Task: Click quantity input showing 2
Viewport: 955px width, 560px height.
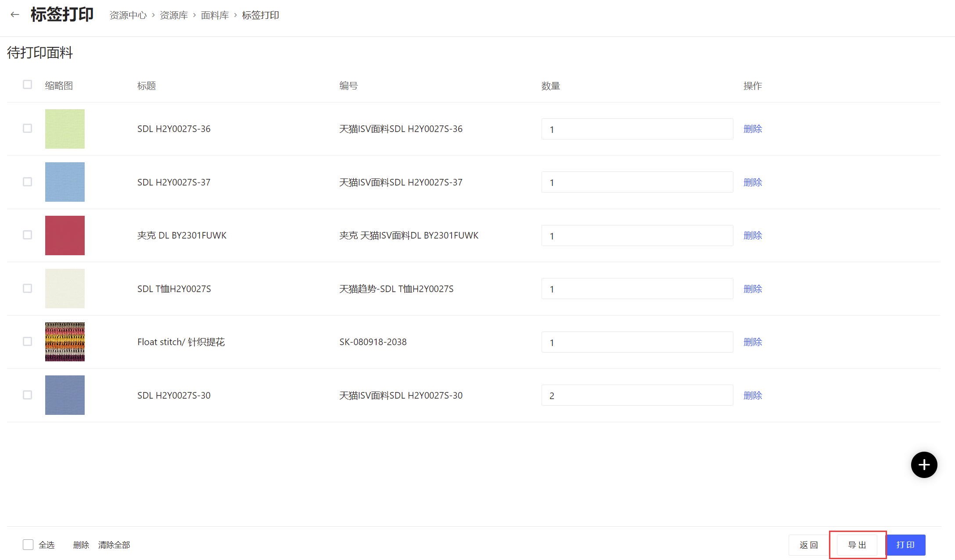Action: coord(637,395)
